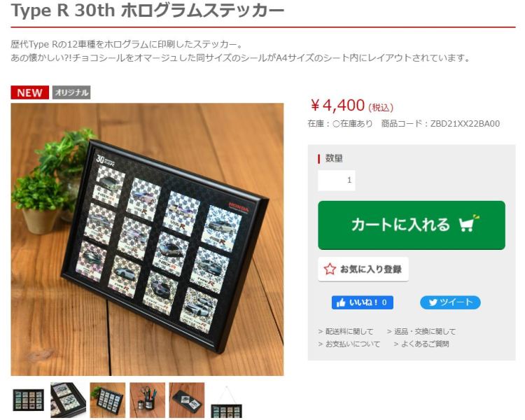Click the Twitter bird icon

tap(433, 303)
